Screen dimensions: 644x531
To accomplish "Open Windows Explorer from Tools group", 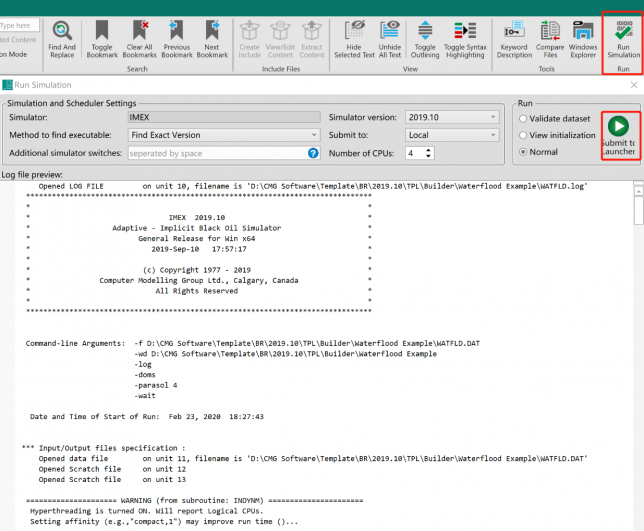I will click(x=583, y=38).
